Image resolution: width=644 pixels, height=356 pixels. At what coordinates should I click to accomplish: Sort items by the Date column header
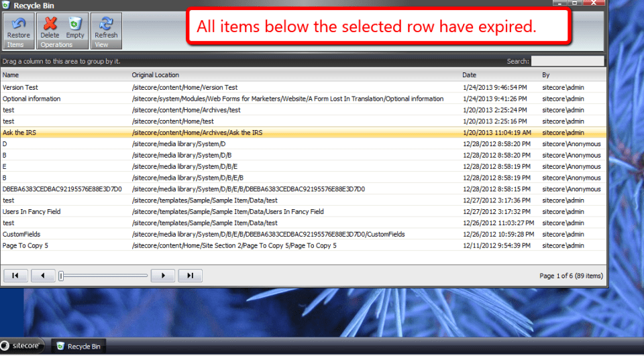pyautogui.click(x=469, y=75)
